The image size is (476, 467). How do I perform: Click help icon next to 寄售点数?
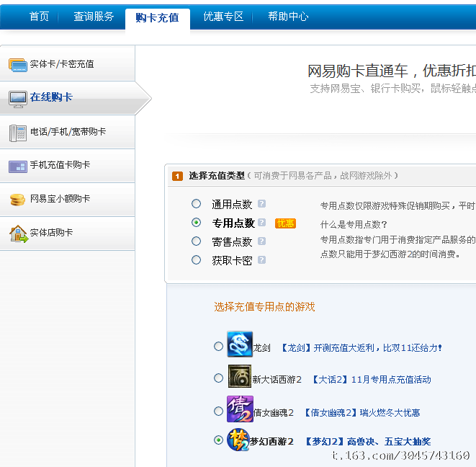tap(261, 241)
